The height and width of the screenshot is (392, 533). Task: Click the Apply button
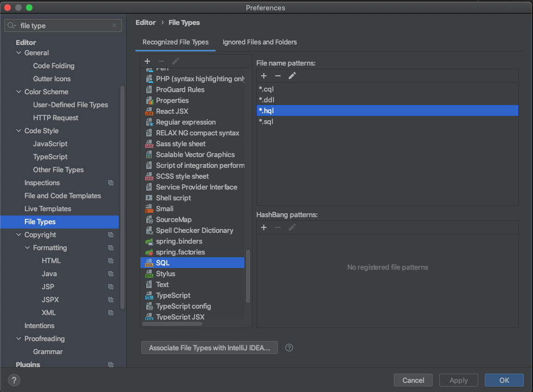[x=459, y=380]
